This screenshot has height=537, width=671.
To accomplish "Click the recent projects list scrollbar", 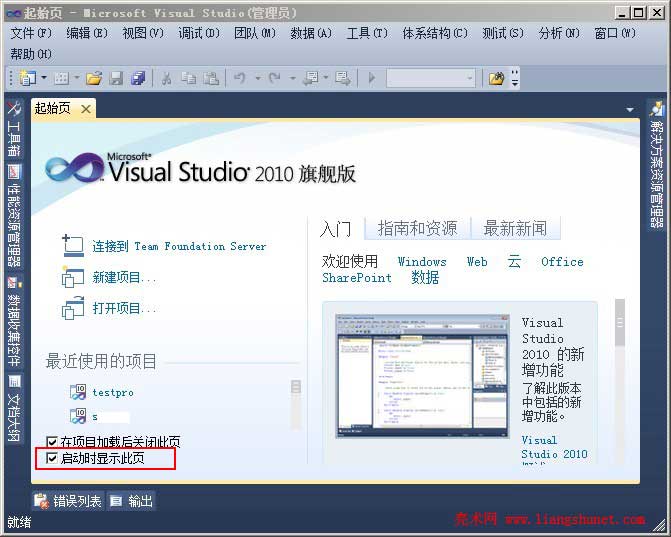I will [x=296, y=404].
